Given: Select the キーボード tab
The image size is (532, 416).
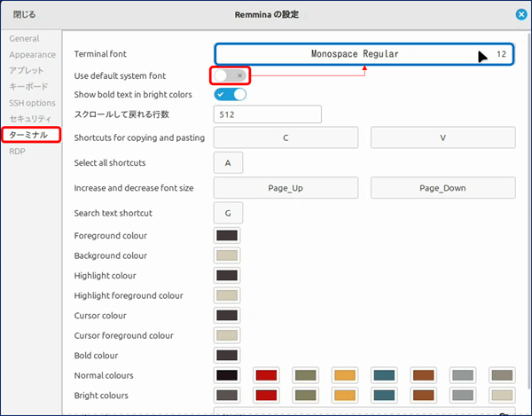Looking at the screenshot, I should [28, 87].
